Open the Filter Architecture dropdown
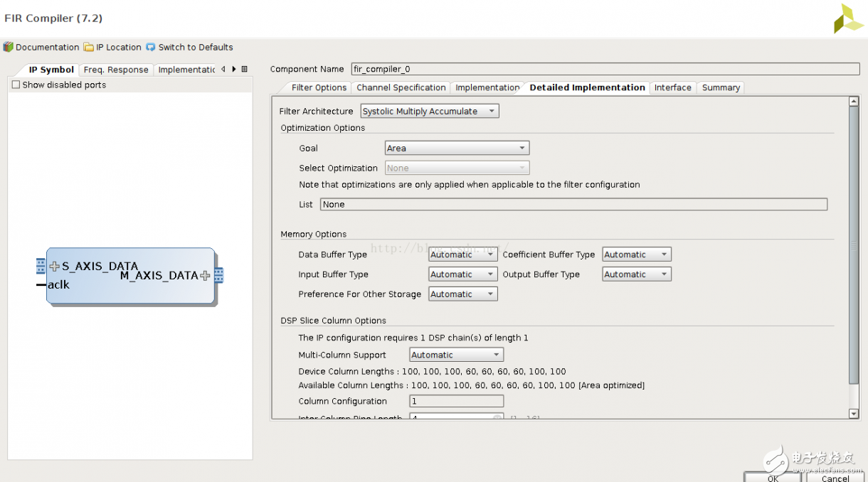The width and height of the screenshot is (868, 482). click(430, 111)
